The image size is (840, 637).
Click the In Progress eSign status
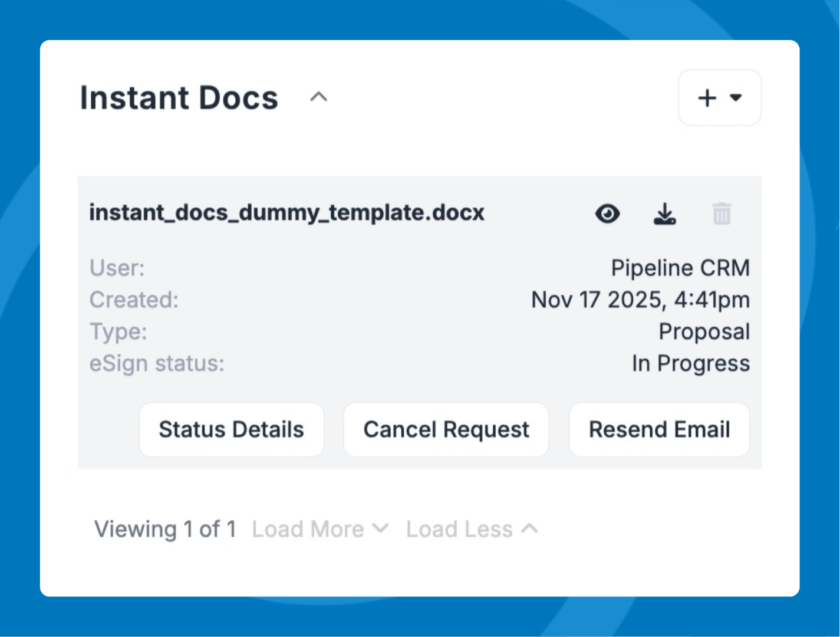click(690, 363)
